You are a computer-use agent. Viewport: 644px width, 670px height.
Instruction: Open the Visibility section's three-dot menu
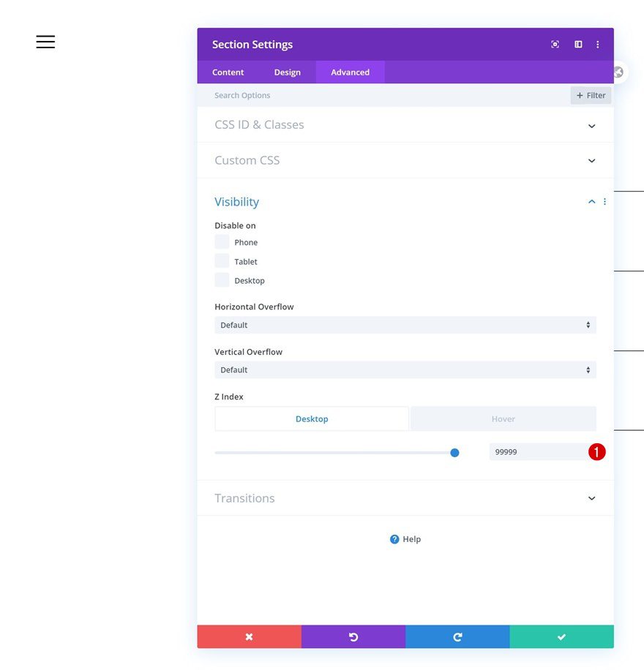click(604, 201)
